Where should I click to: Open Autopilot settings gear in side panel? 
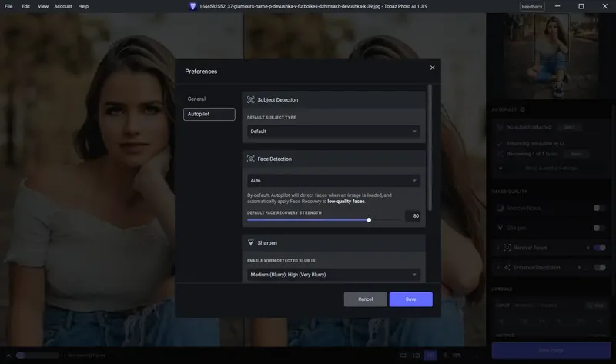coord(523,109)
